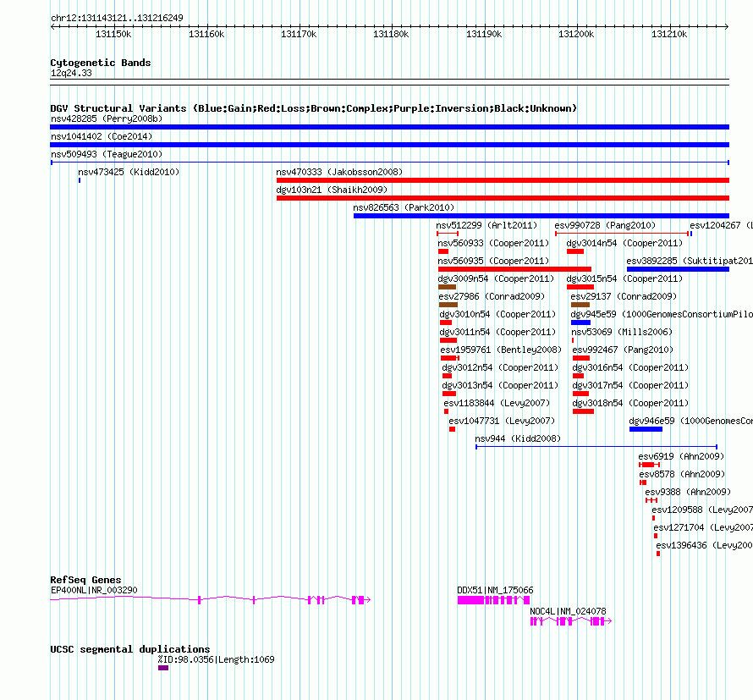Select esv27986 (Conrad2009) label
Viewport: 753px width, 700px height.
click(x=492, y=296)
